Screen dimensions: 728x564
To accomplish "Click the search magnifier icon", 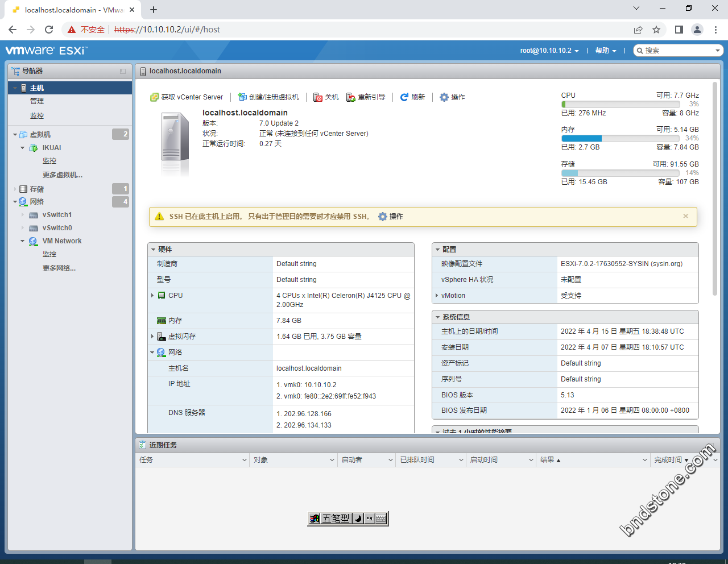I will (640, 51).
